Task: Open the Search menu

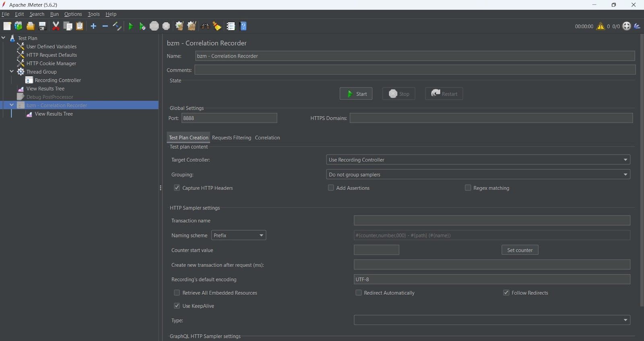Action: (37, 14)
